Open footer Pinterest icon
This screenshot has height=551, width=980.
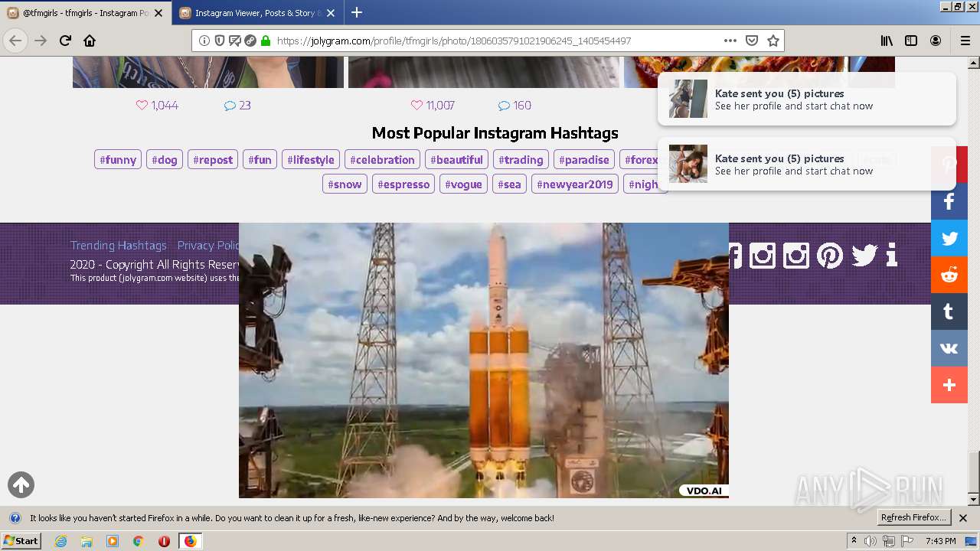(830, 255)
